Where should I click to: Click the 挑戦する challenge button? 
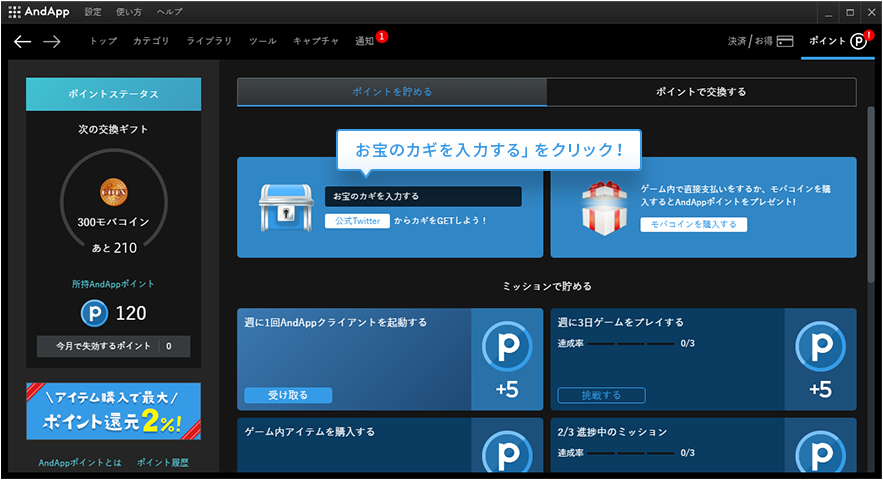point(601,395)
